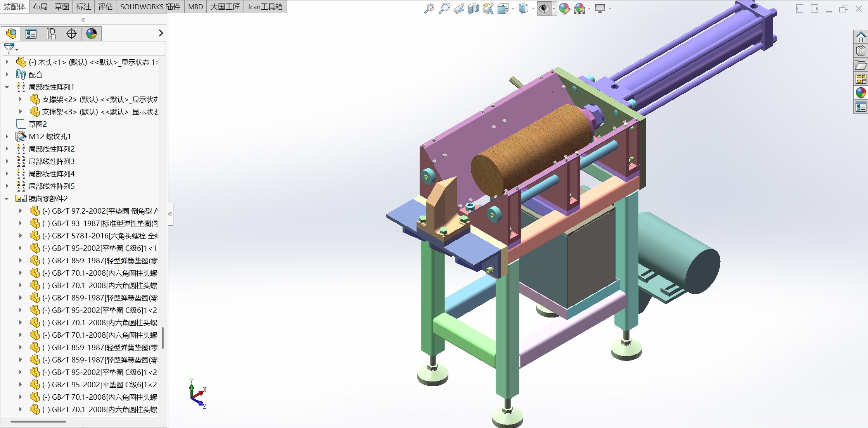Screen dimensions: 868x428
Task: Click the Zoom to Fit icon
Action: point(429,8)
